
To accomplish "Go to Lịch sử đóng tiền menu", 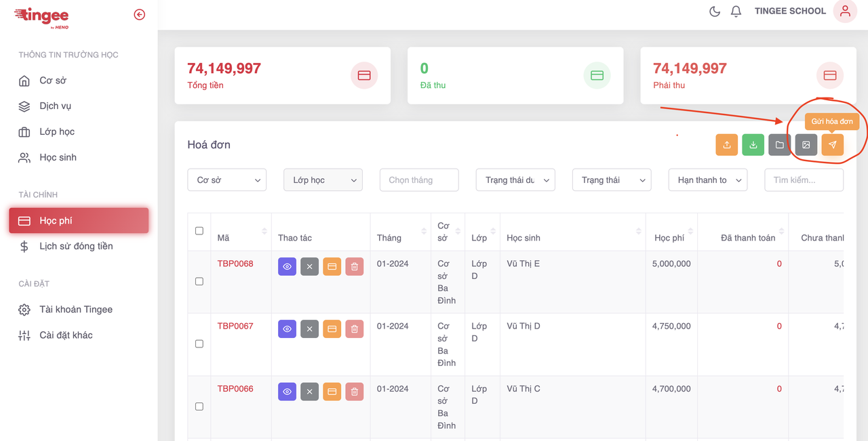I will point(76,246).
